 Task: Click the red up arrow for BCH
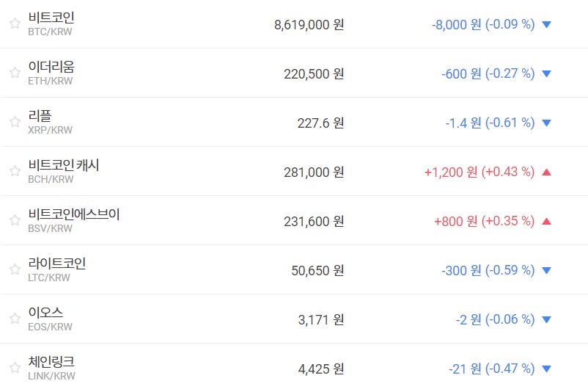(546, 172)
